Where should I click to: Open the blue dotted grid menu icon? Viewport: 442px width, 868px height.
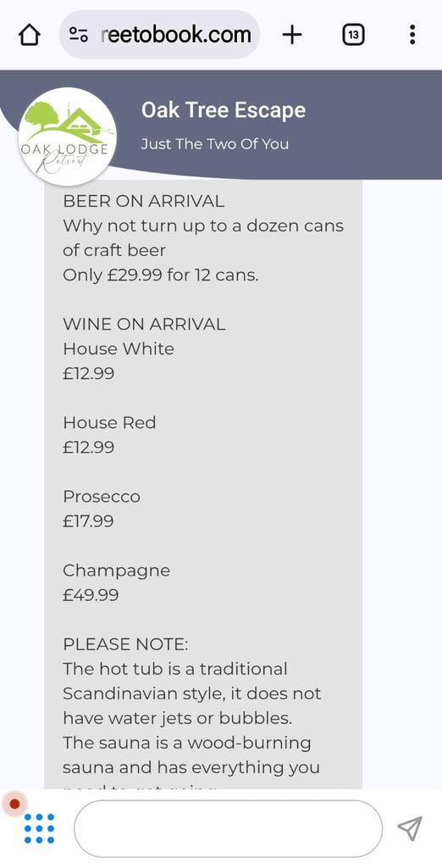point(39,828)
